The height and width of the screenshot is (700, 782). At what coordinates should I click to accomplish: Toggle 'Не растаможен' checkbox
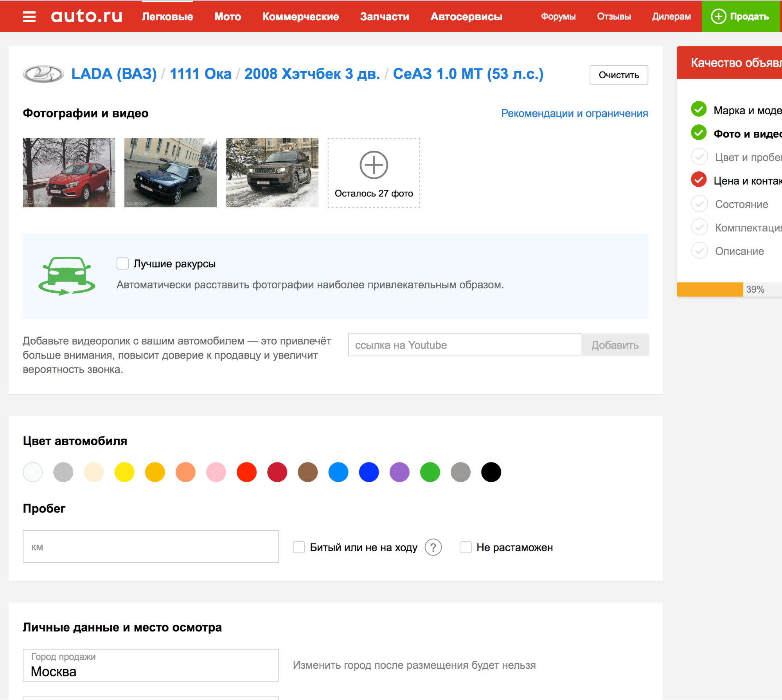[465, 547]
